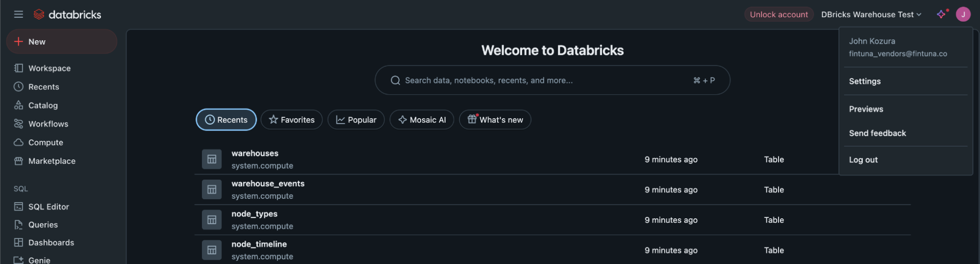This screenshot has height=264, width=980.
Task: Click the Dashboards grid icon
Action: tap(19, 242)
